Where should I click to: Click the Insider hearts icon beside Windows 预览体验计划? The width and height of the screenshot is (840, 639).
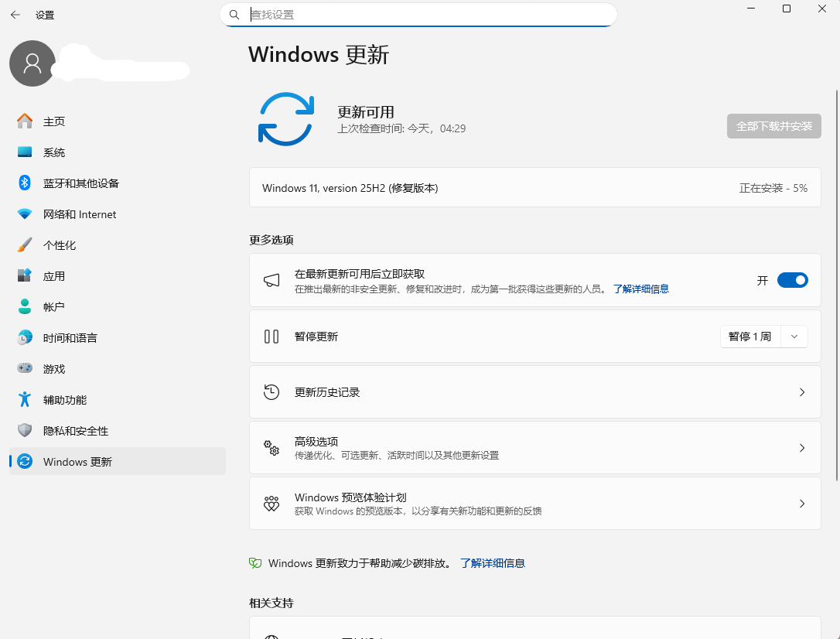(271, 504)
